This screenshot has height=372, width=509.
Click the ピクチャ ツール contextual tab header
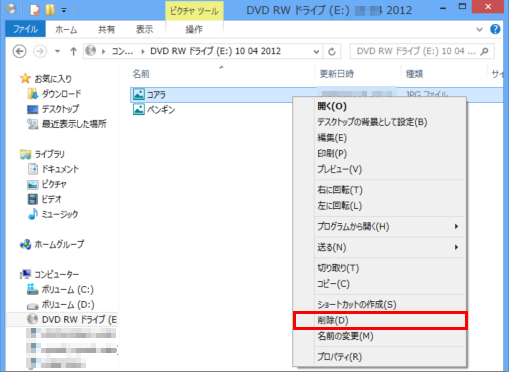194,11
